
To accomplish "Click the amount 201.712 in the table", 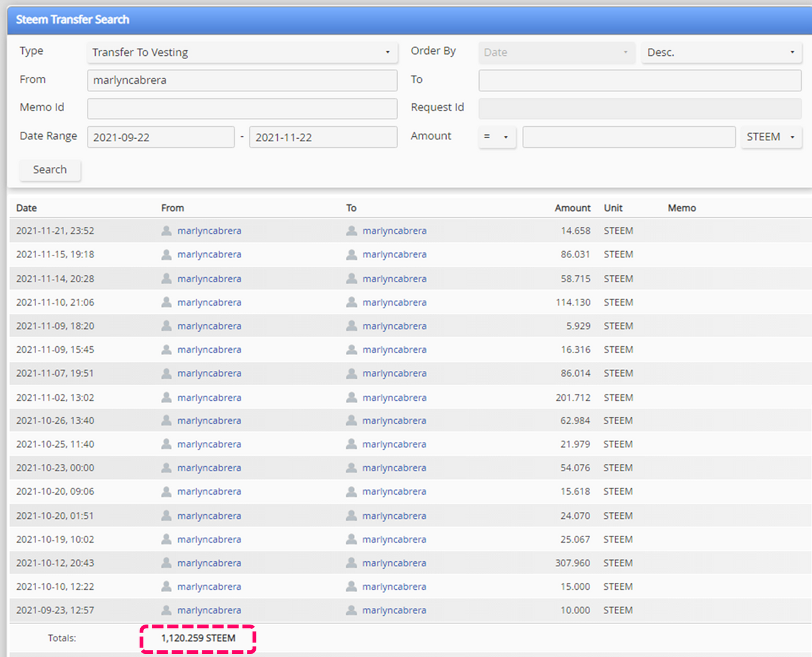I will pyautogui.click(x=573, y=398).
